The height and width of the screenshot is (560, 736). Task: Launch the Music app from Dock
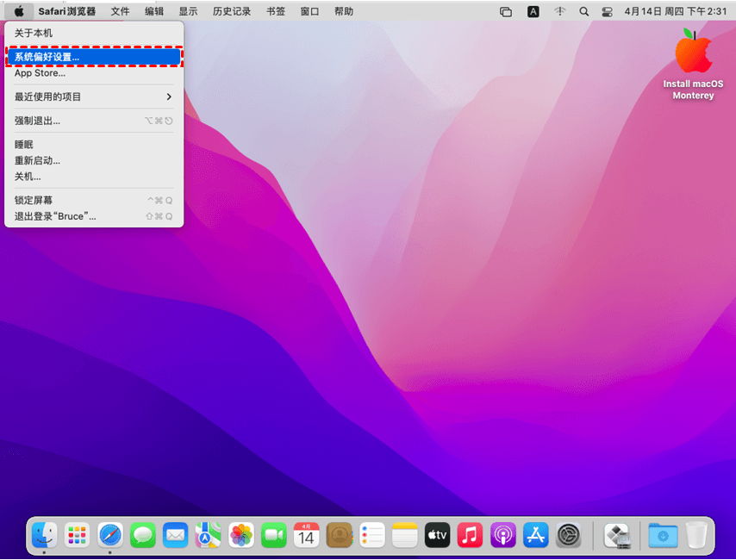point(470,535)
